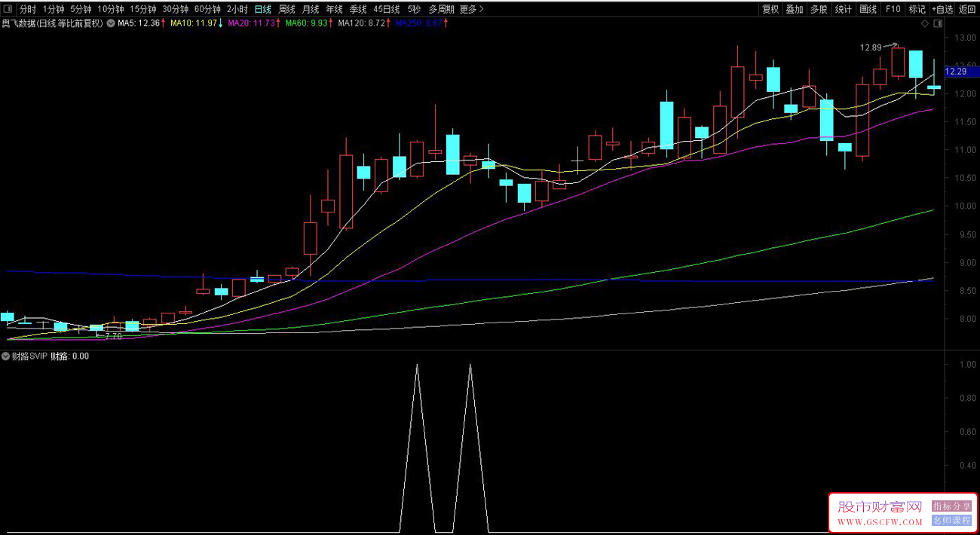Select the 10分钟 period tab
Viewport: 980px width, 535px height.
coord(111,10)
